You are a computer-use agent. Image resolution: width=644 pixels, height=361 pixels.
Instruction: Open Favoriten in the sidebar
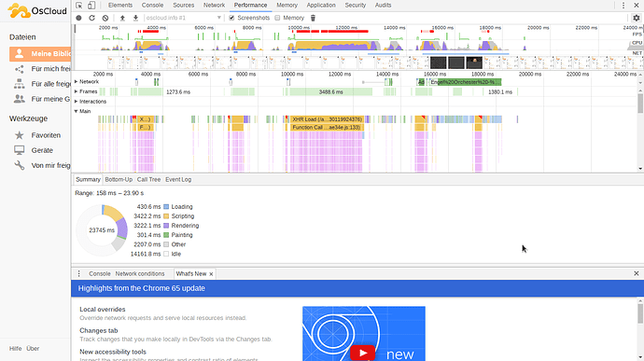click(x=46, y=135)
